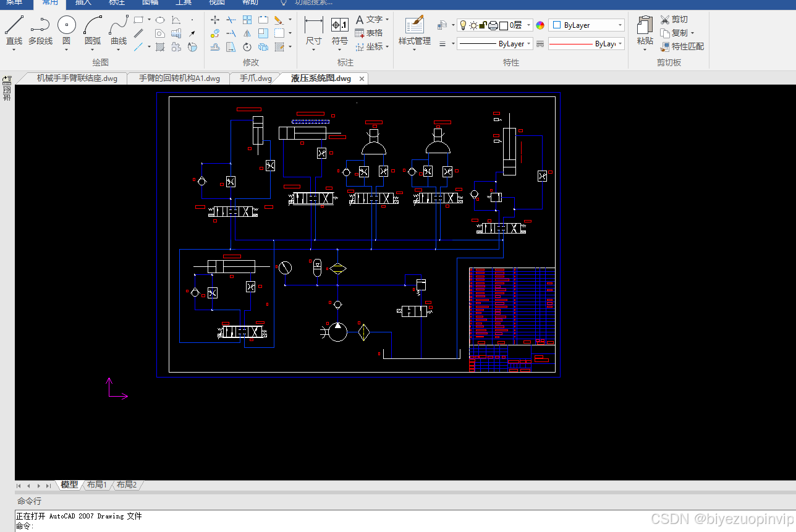
Task: Open the color wheel picker
Action: [x=540, y=25]
